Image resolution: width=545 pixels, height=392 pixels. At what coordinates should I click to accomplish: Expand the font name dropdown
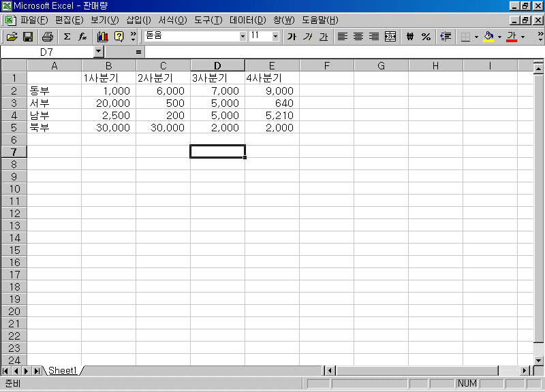243,36
